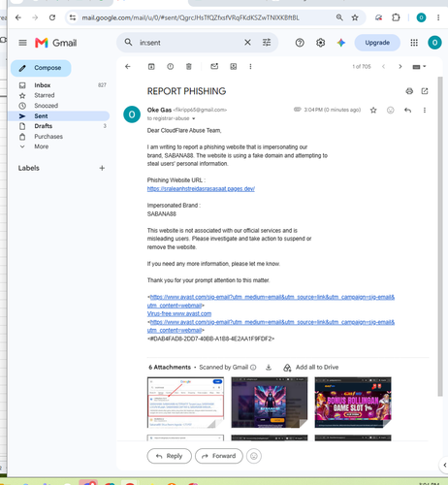Open the Google apps grid
This screenshot has width=448, height=485.
click(414, 43)
